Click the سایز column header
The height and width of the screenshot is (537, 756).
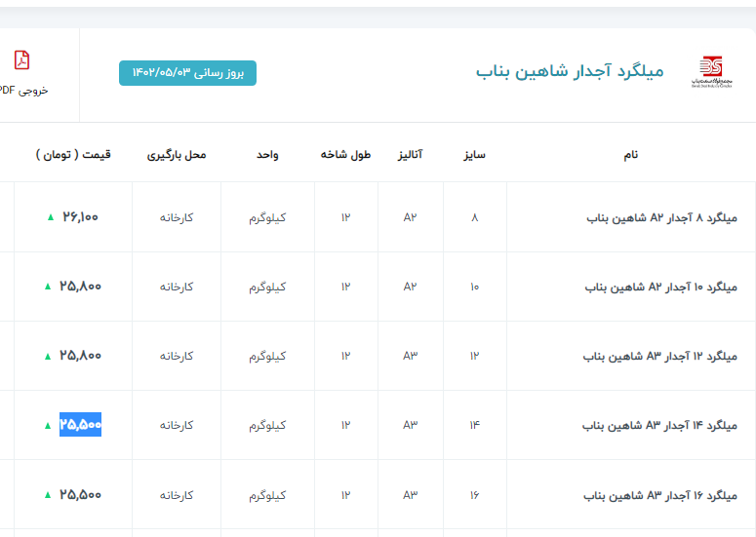click(x=474, y=155)
